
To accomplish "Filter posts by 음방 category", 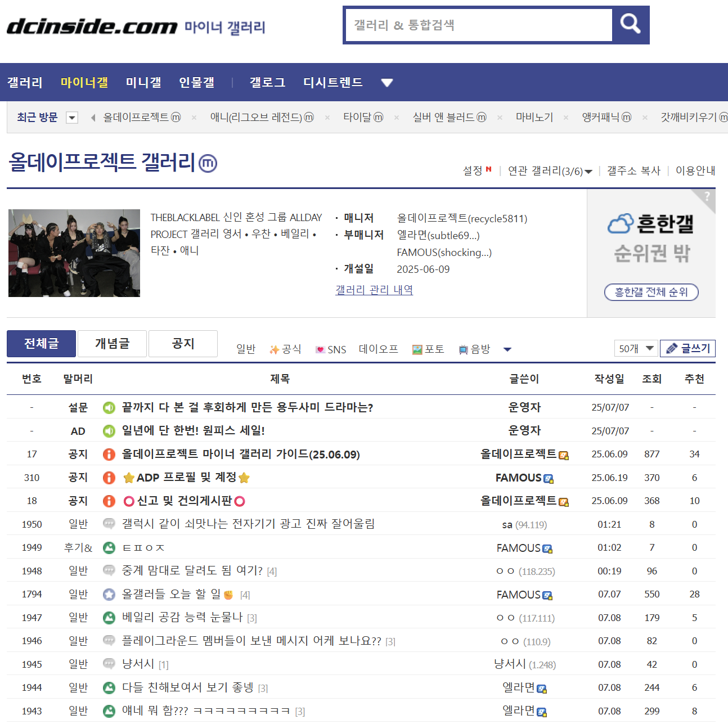I will [474, 349].
